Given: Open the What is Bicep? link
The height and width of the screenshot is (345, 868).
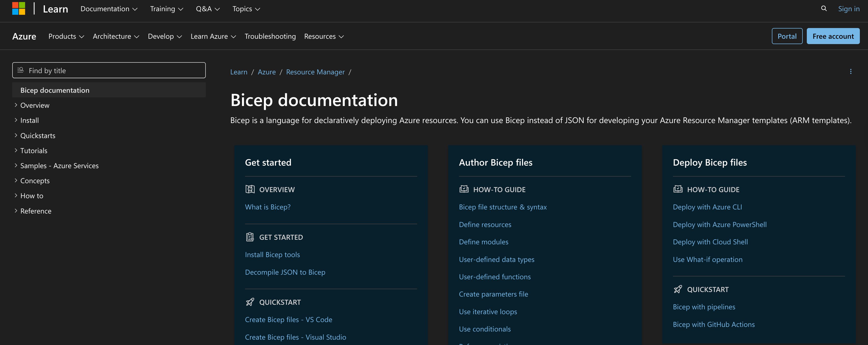Looking at the screenshot, I should (267, 207).
